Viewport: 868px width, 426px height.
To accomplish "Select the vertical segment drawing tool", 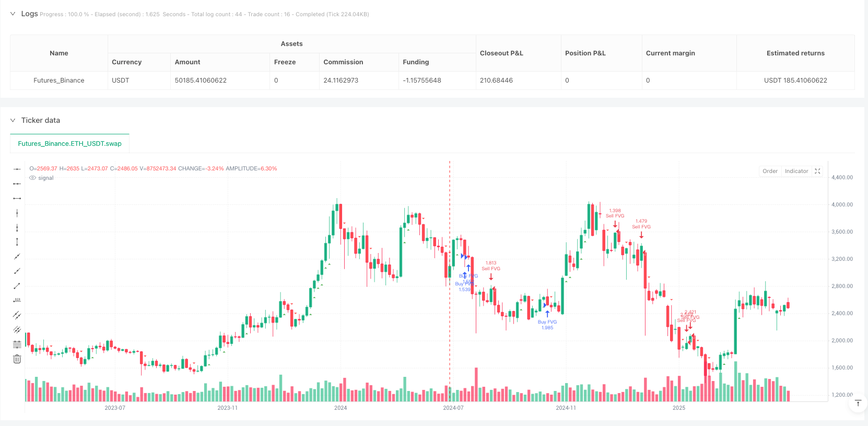I will (x=17, y=242).
